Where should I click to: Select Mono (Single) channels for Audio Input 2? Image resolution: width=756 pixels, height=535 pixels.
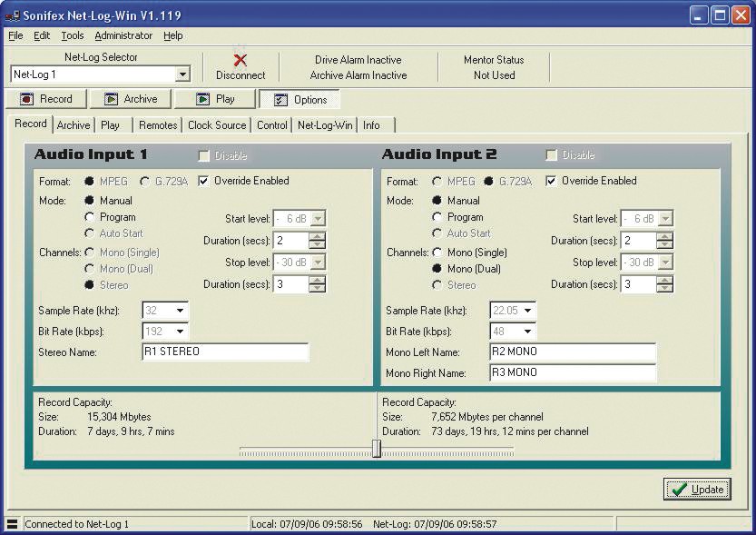tap(437, 253)
